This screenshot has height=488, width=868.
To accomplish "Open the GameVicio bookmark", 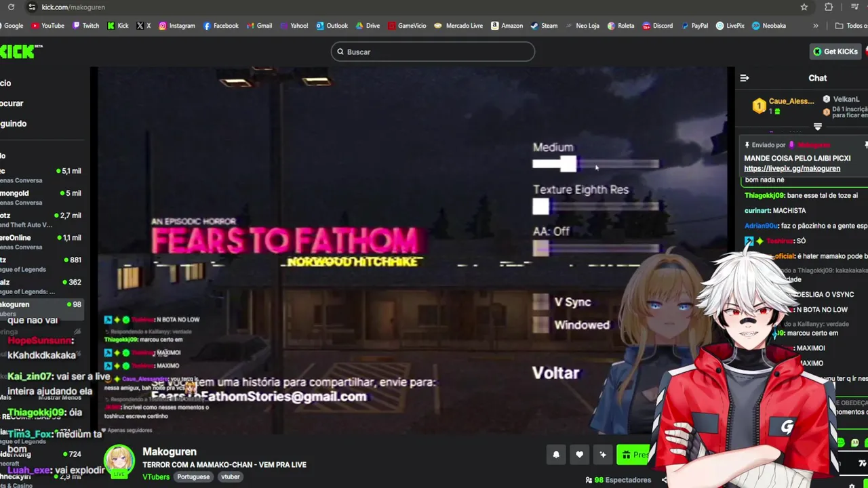I will coord(407,26).
